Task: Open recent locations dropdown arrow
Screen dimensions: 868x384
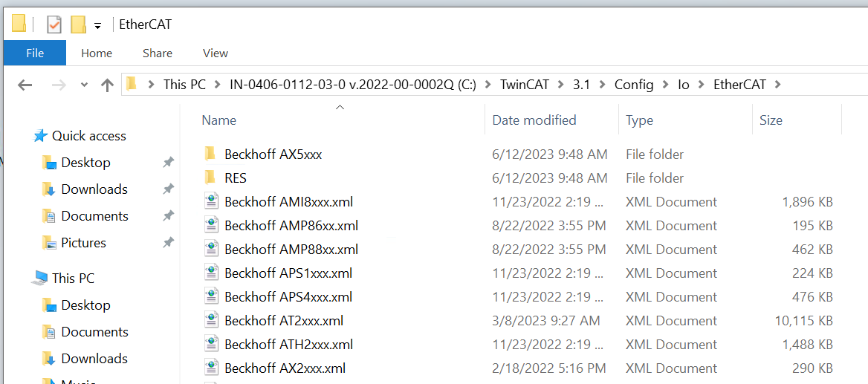Action: (84, 85)
